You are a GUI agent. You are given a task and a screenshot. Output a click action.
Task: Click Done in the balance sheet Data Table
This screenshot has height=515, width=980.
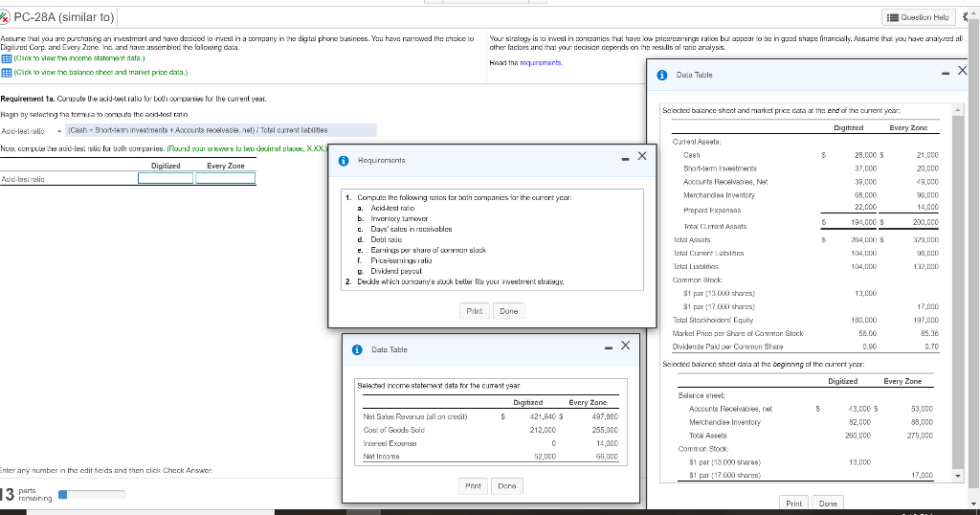pyautogui.click(x=828, y=504)
